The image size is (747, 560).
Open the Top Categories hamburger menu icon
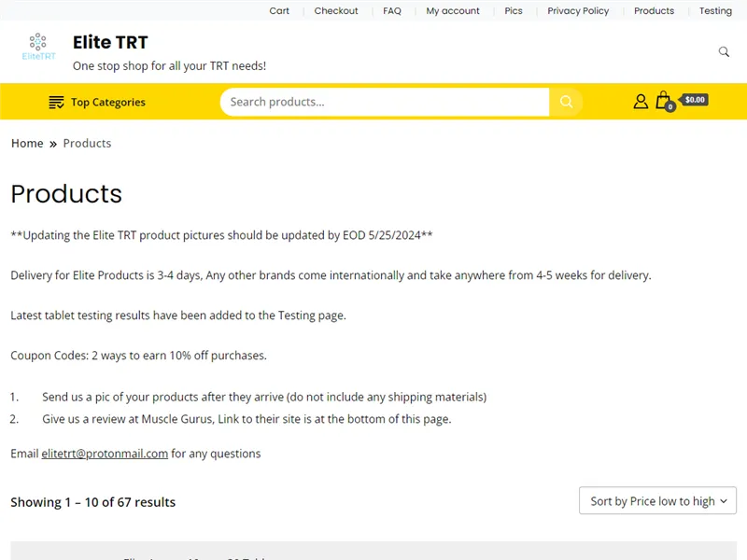55,102
